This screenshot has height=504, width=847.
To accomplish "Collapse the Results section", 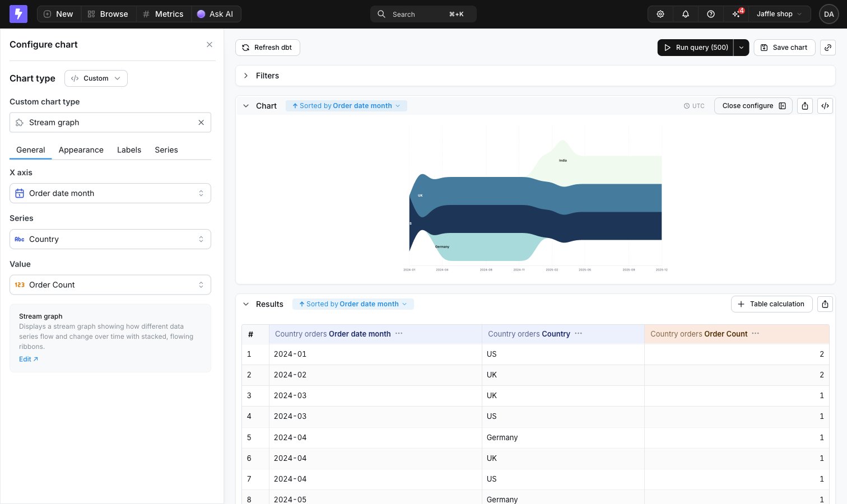I will tap(246, 304).
